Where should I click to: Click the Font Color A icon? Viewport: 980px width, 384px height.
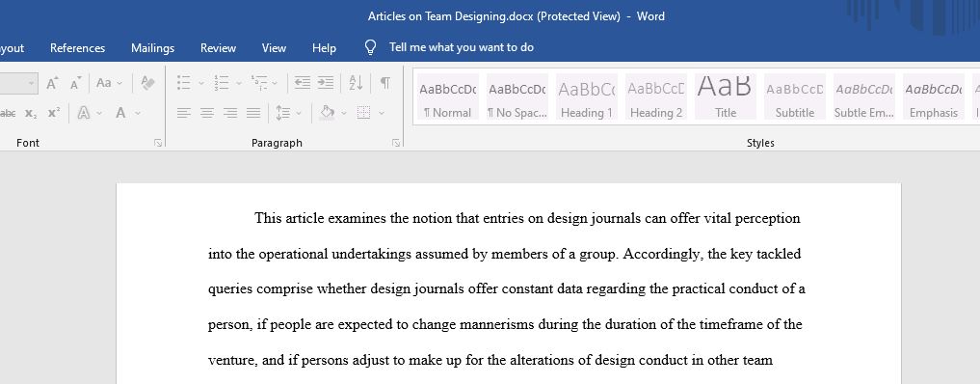click(x=120, y=113)
